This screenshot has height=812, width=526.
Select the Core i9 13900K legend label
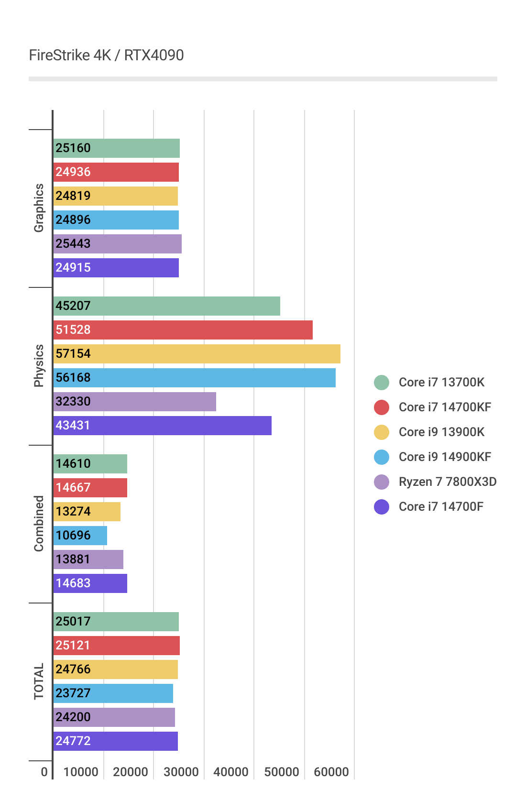441,432
